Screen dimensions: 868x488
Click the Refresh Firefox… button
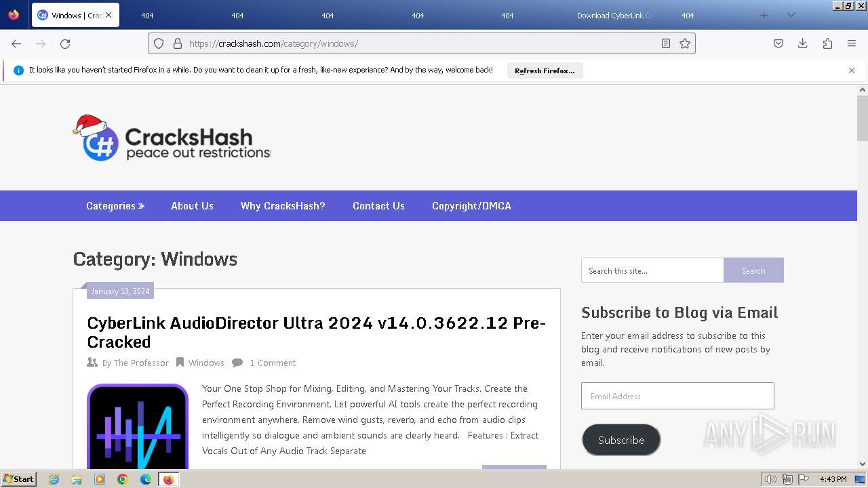[x=545, y=70]
